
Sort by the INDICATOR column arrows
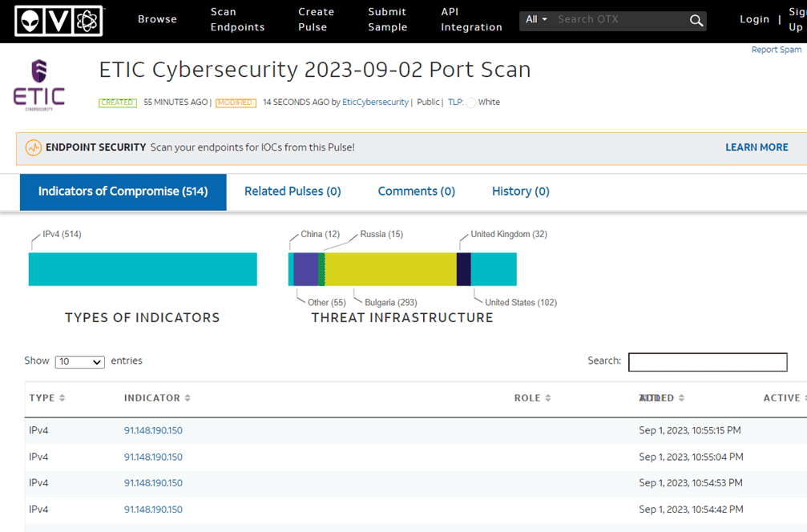tap(188, 398)
